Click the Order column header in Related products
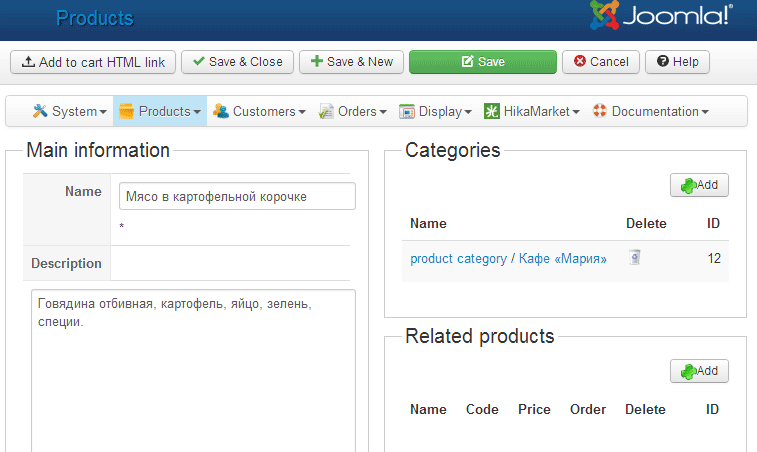The image size is (757, 452). [x=588, y=410]
